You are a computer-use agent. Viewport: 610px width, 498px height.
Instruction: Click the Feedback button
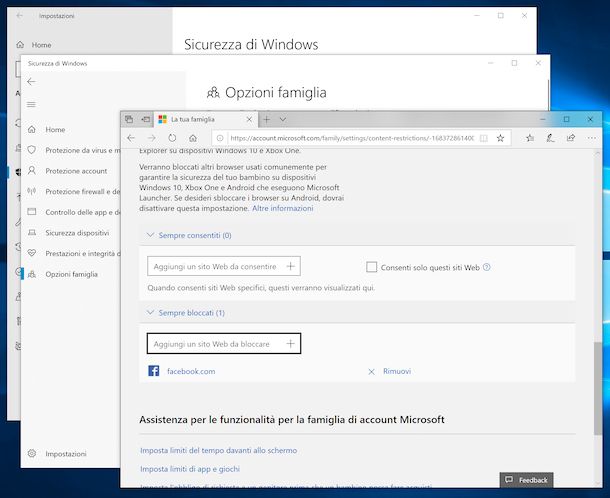click(x=526, y=480)
